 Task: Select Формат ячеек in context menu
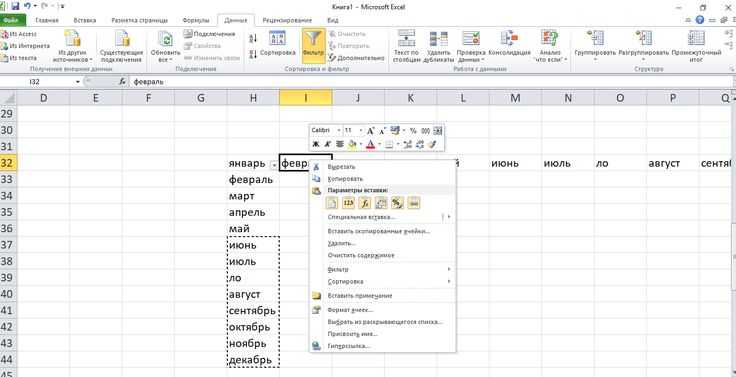pyautogui.click(x=350, y=310)
